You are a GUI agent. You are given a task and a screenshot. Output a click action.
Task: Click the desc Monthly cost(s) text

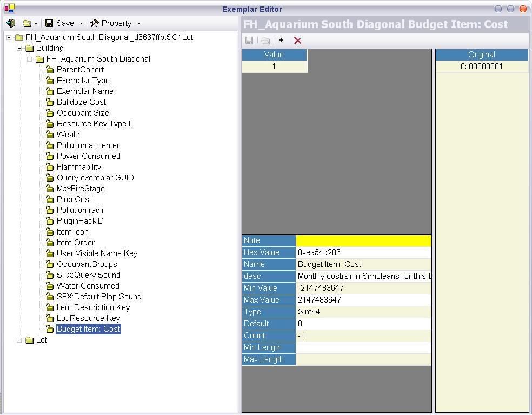pos(363,276)
